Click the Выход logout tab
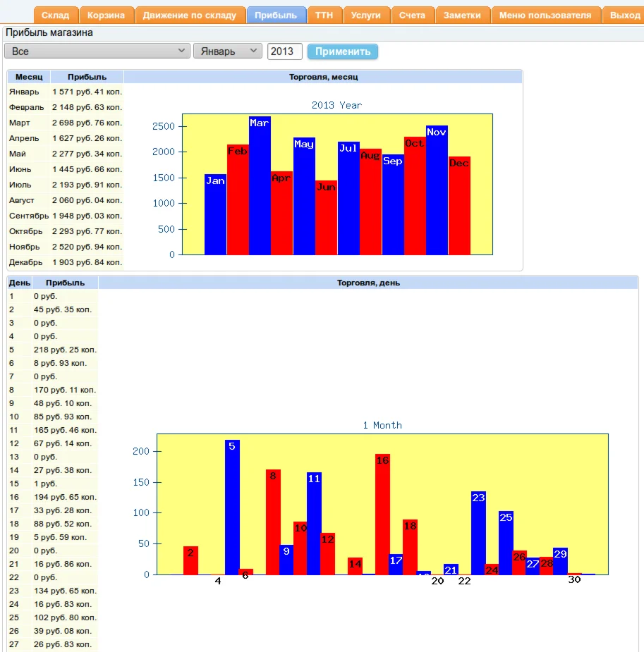Image resolution: width=644 pixels, height=652 pixels. tap(624, 16)
